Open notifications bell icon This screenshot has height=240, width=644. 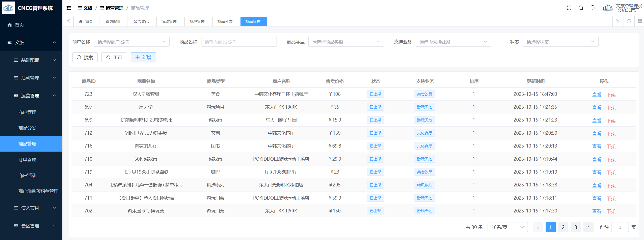click(x=593, y=8)
